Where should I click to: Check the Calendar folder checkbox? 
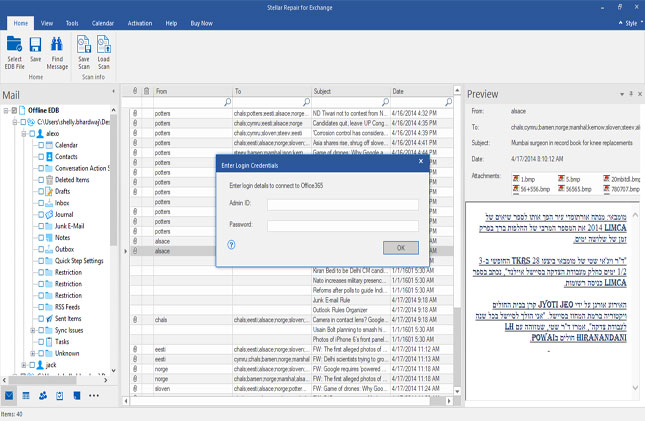(41, 145)
